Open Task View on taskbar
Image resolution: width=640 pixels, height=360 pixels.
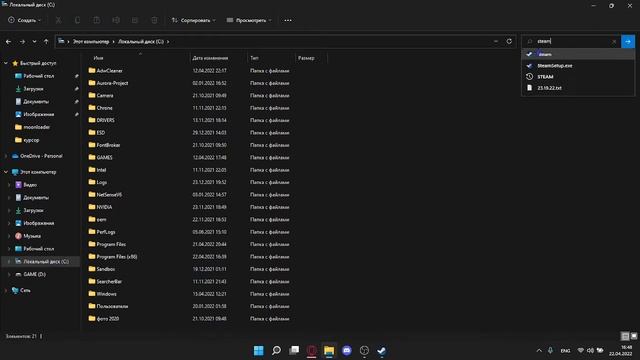(x=294, y=350)
